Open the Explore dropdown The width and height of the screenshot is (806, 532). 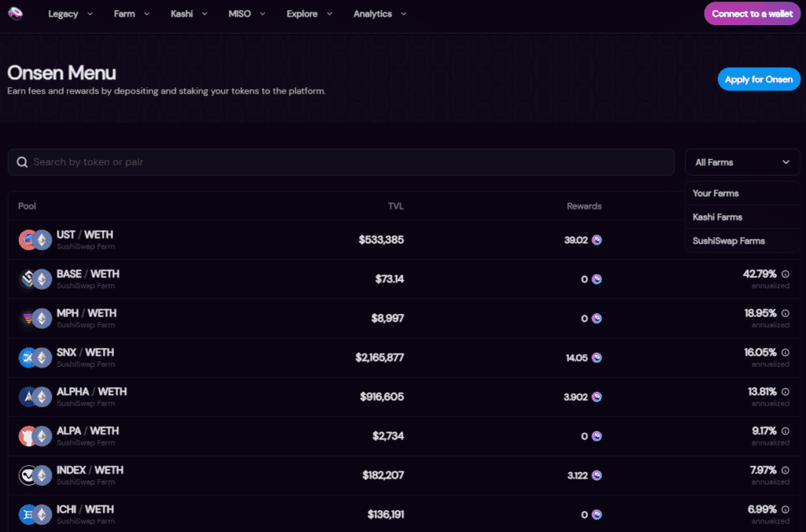(x=309, y=14)
